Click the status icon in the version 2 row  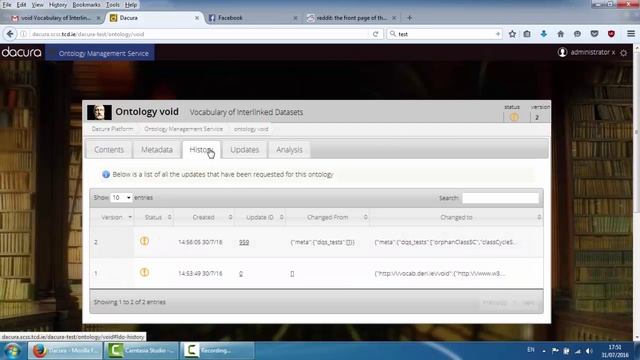(x=144, y=241)
